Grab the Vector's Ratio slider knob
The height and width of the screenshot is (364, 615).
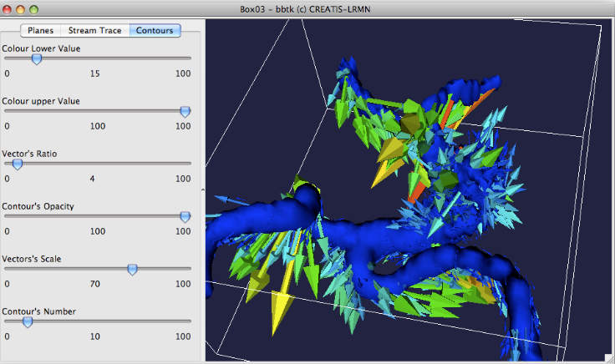coord(17,164)
